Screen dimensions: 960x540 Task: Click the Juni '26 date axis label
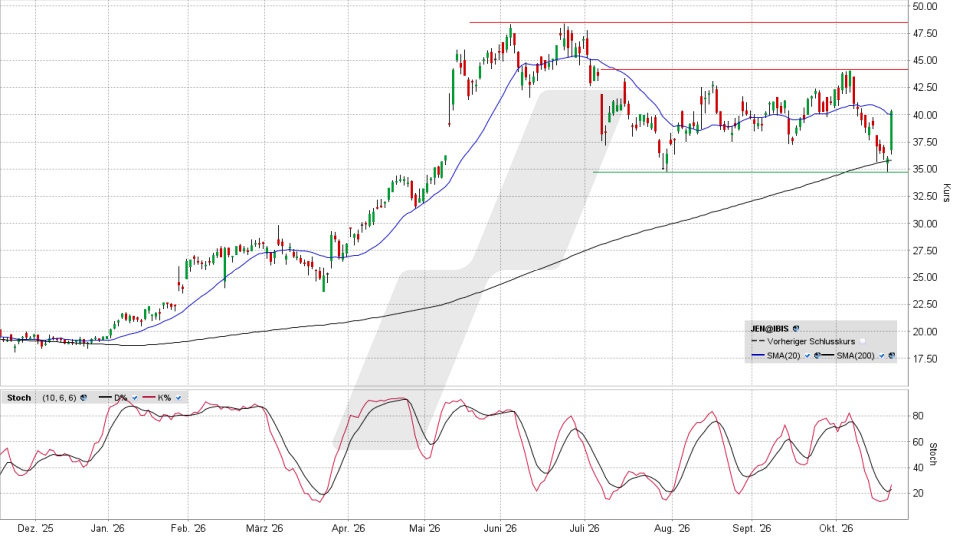(x=501, y=528)
